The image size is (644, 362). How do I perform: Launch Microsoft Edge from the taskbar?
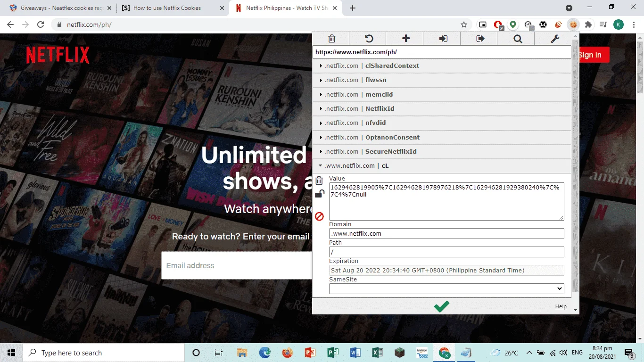coord(264,353)
